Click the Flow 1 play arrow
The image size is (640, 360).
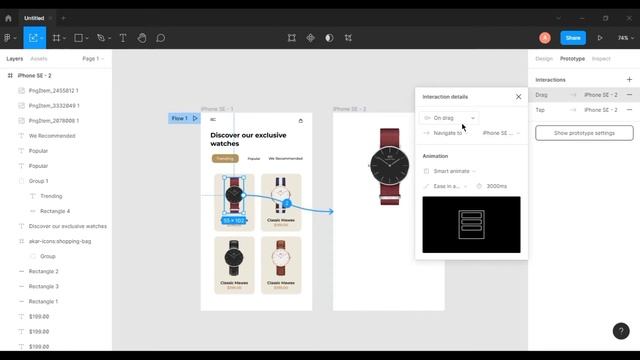click(x=195, y=118)
